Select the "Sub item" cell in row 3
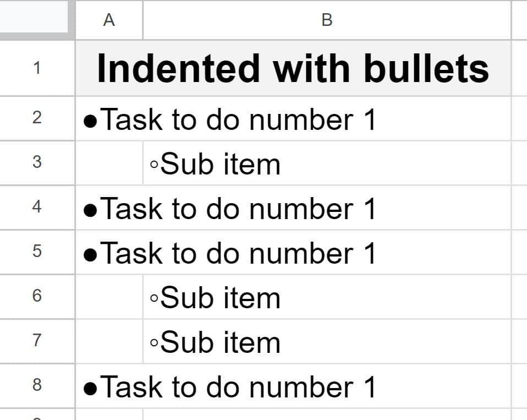Screen dimensions: 527x420 231,163
